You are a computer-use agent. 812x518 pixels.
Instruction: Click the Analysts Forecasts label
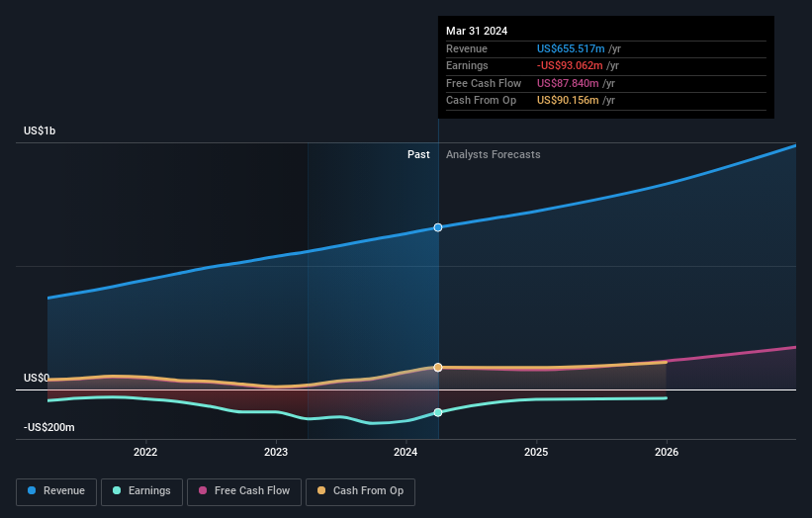(x=493, y=155)
